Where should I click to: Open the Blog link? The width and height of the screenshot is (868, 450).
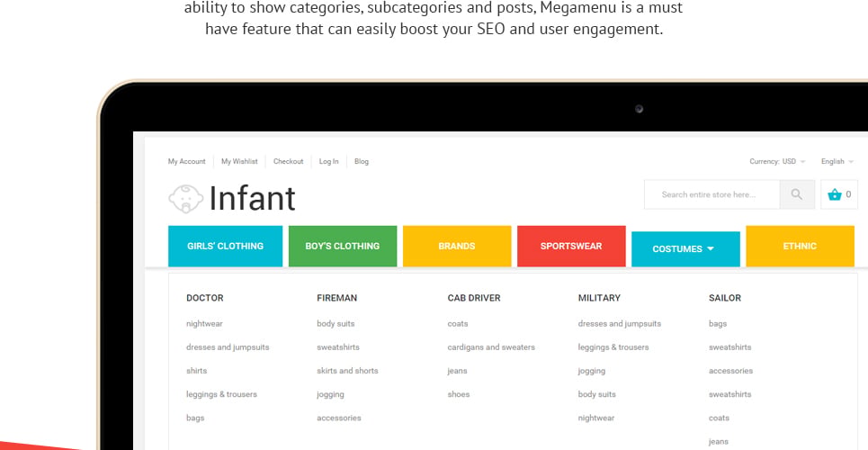(362, 161)
